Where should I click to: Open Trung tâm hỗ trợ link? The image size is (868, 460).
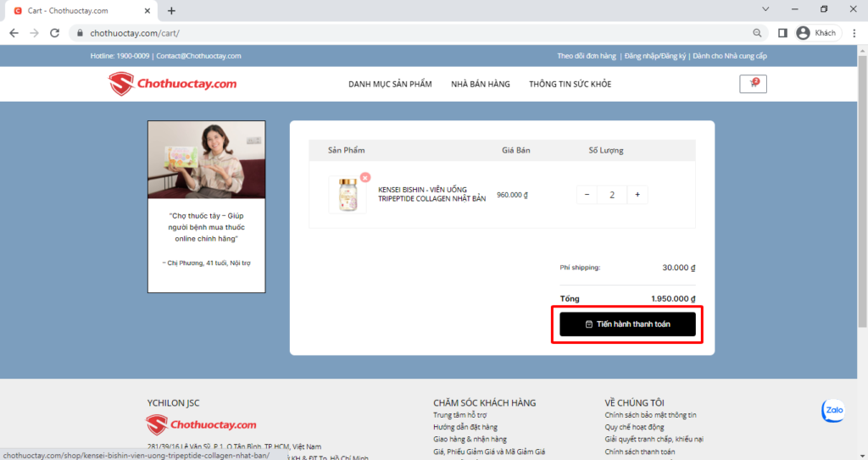[x=460, y=414]
